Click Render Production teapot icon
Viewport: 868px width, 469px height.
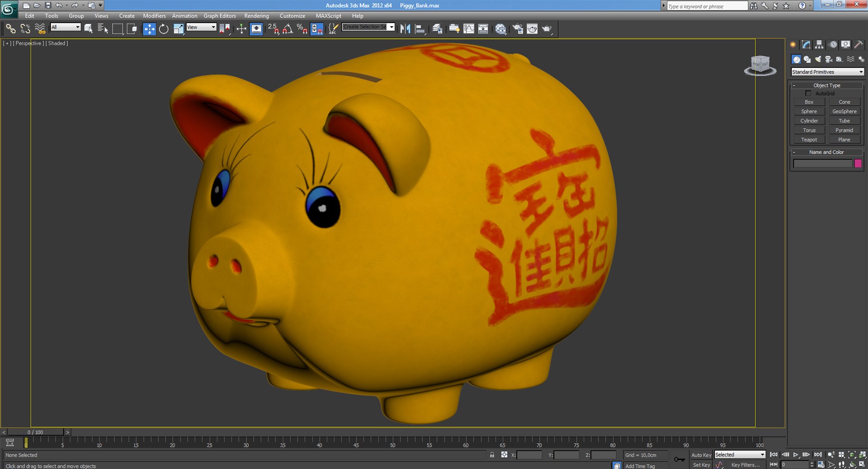(547, 29)
